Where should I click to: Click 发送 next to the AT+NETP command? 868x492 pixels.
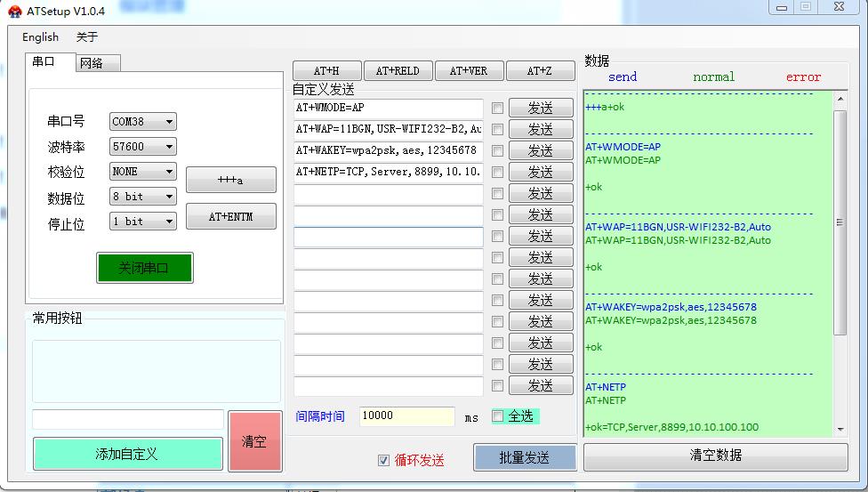pos(540,172)
